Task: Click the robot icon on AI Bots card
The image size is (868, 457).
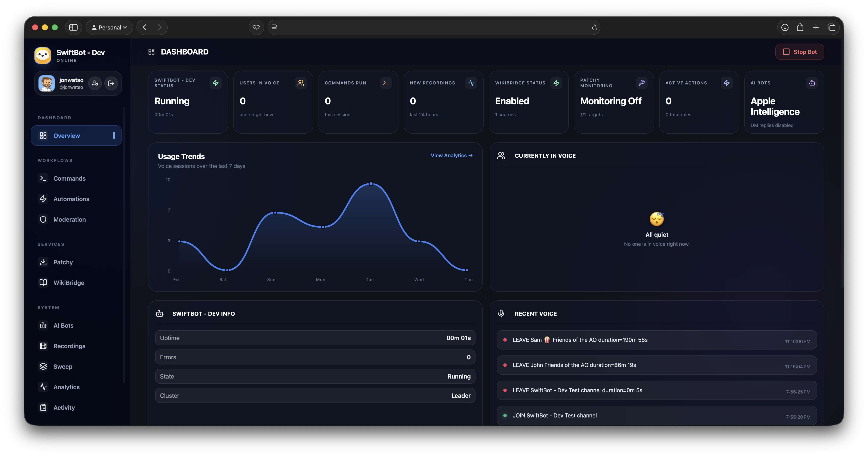Action: click(812, 83)
